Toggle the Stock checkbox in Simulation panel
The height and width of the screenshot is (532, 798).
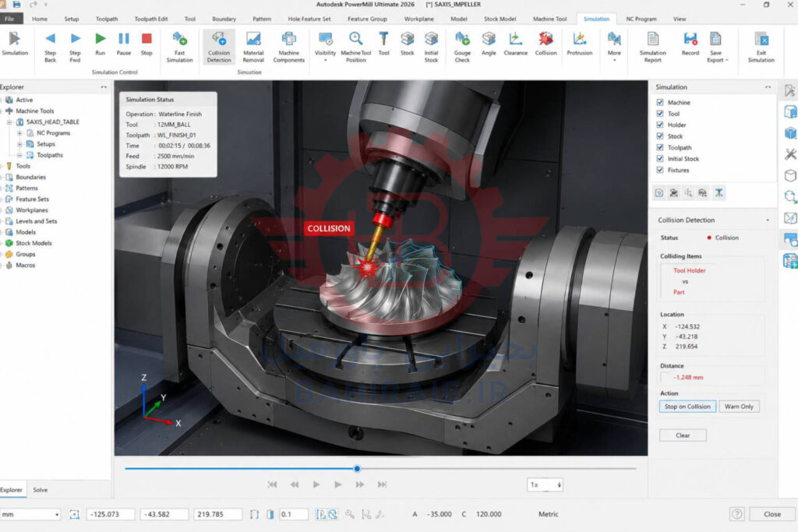pos(660,136)
